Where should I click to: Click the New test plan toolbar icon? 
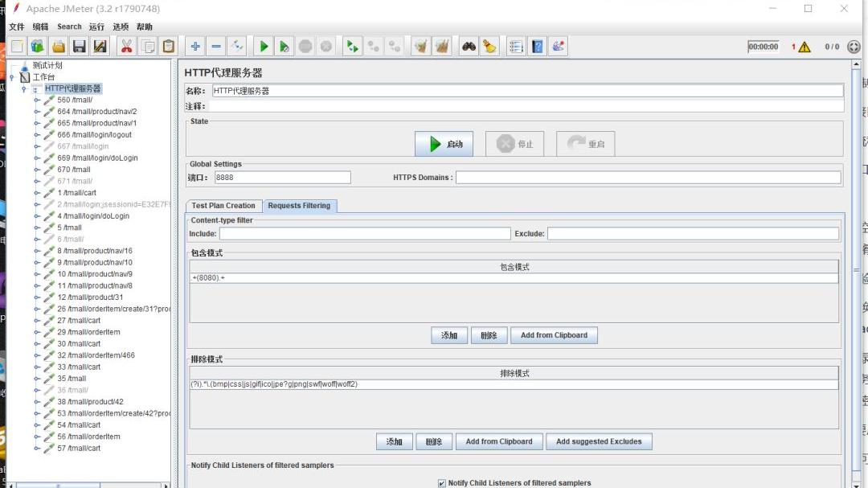pos(17,47)
